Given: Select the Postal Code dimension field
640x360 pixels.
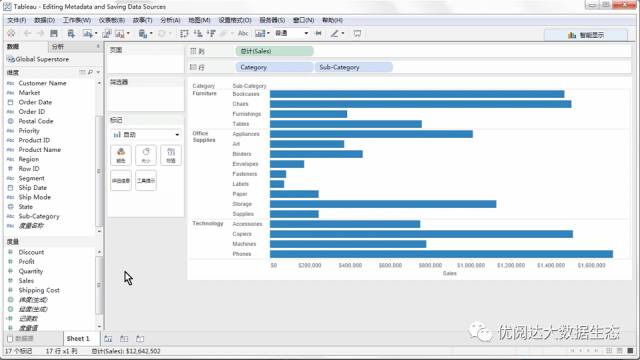Looking at the screenshot, I should pyautogui.click(x=36, y=121).
